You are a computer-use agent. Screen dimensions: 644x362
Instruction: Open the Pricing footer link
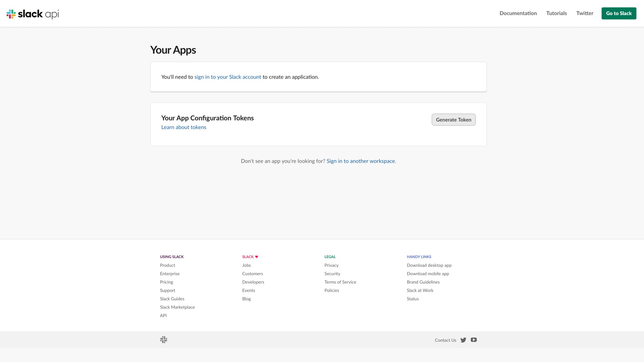166,282
